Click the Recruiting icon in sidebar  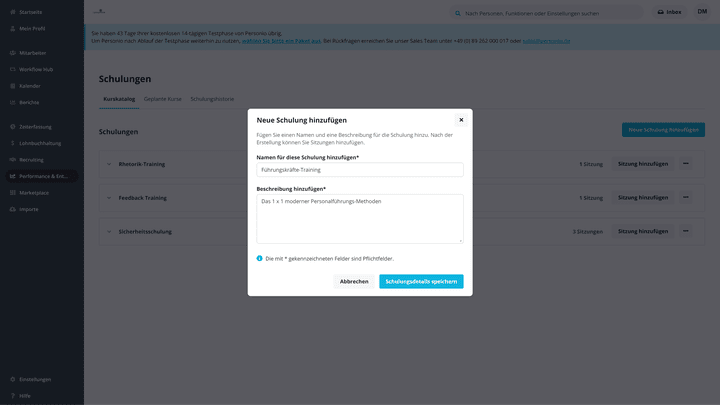point(12,160)
